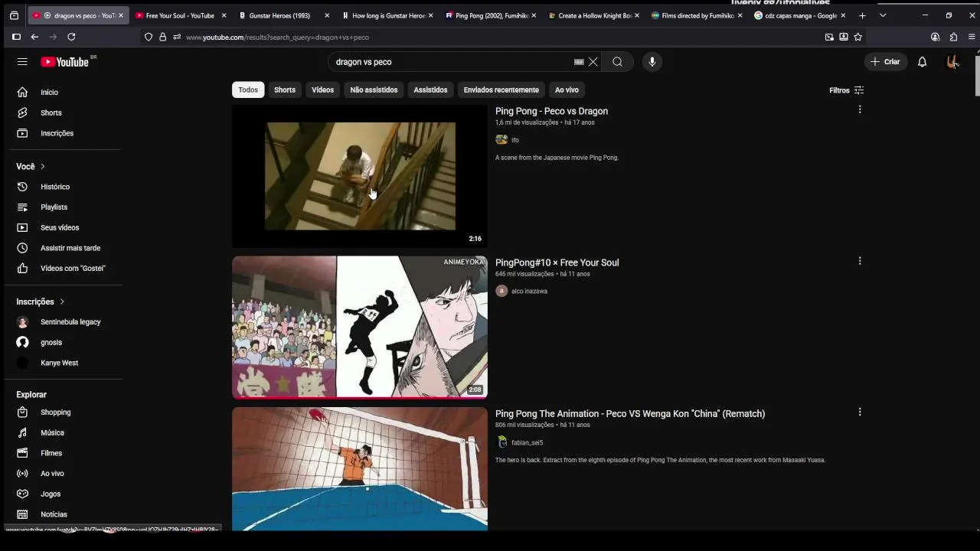Clear the search box with the X icon
Image resolution: width=980 pixels, height=551 pixels.
pos(593,62)
